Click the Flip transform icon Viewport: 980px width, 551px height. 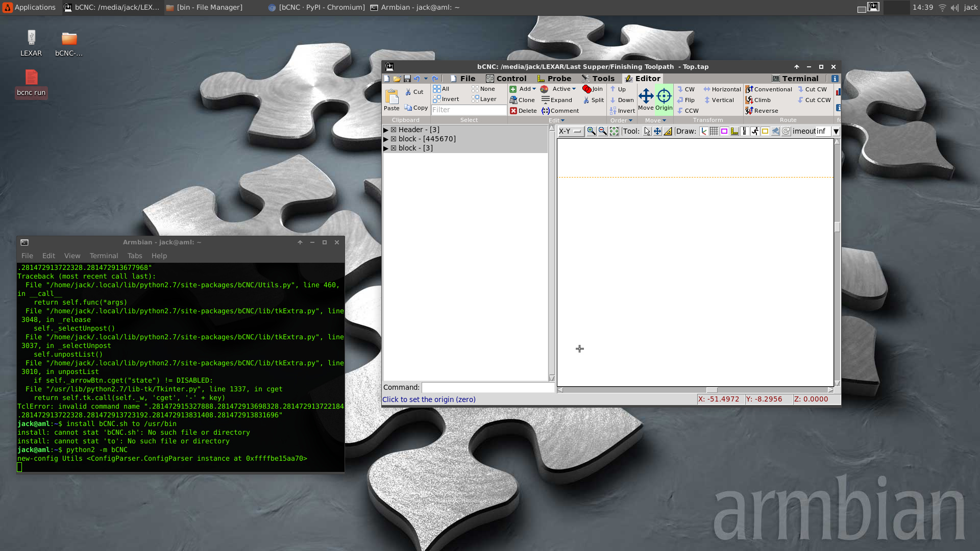(x=680, y=100)
